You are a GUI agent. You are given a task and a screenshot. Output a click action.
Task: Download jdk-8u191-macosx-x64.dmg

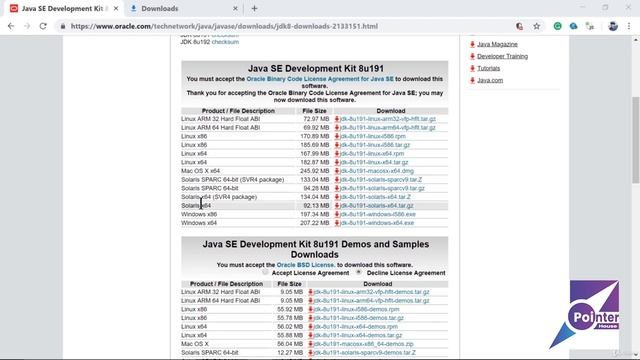[x=377, y=171]
